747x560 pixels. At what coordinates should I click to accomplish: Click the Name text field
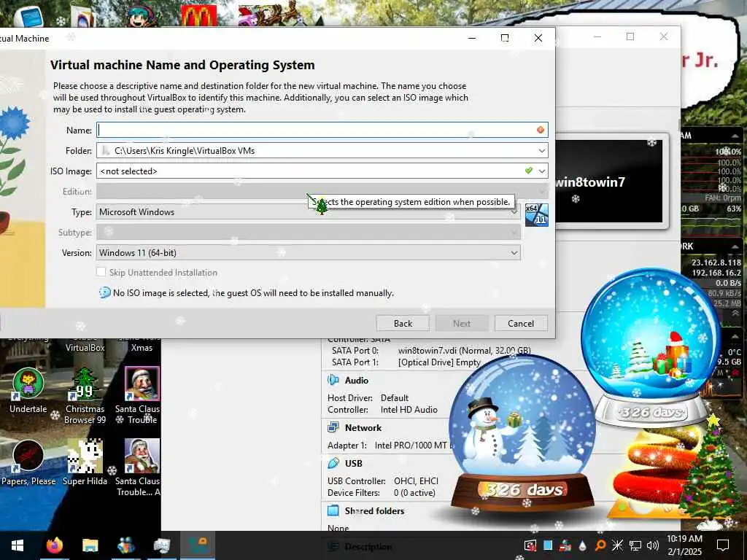(322, 130)
